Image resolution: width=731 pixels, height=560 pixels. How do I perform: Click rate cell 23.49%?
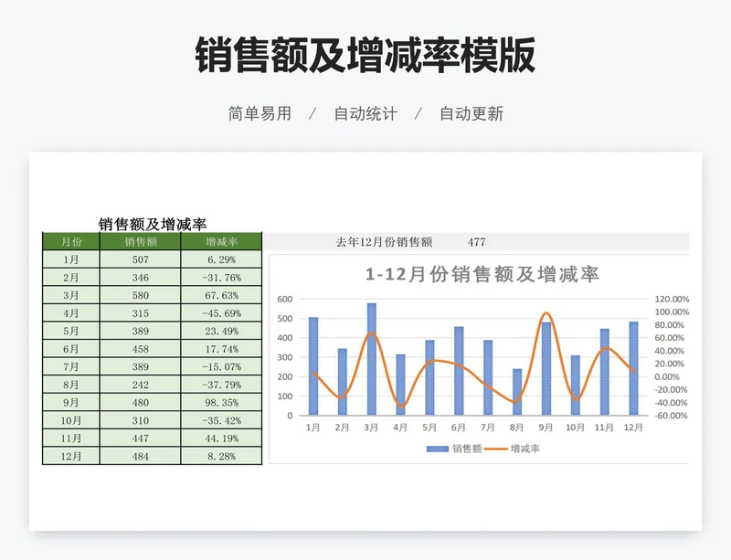(x=221, y=331)
